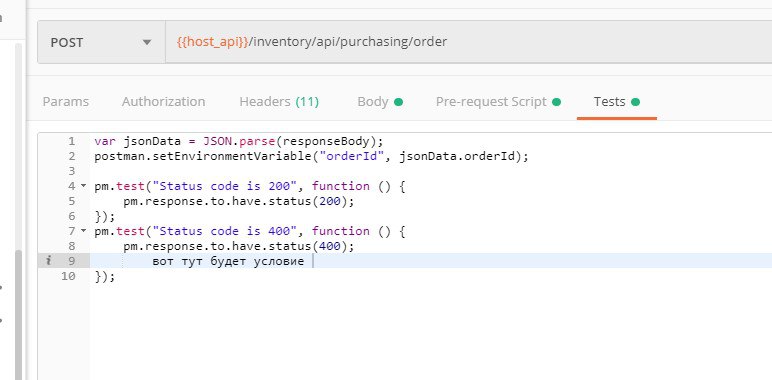
Task: Click line number 10 in the gutter
Action: (68, 277)
